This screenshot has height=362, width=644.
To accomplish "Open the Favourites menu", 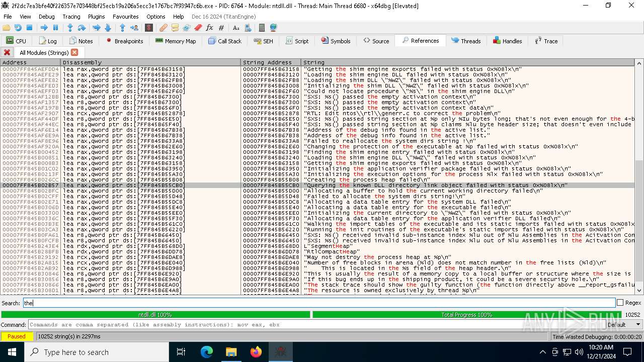I will [x=126, y=17].
